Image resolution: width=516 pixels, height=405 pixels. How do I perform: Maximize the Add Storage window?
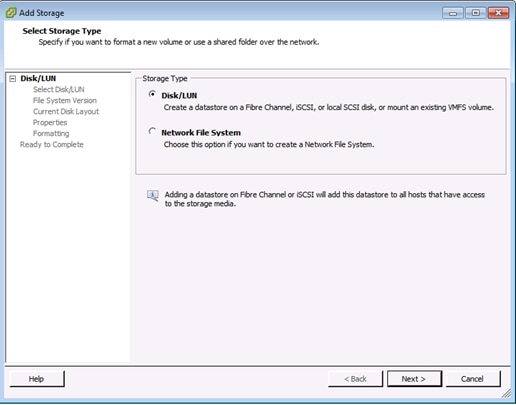pyautogui.click(x=476, y=13)
